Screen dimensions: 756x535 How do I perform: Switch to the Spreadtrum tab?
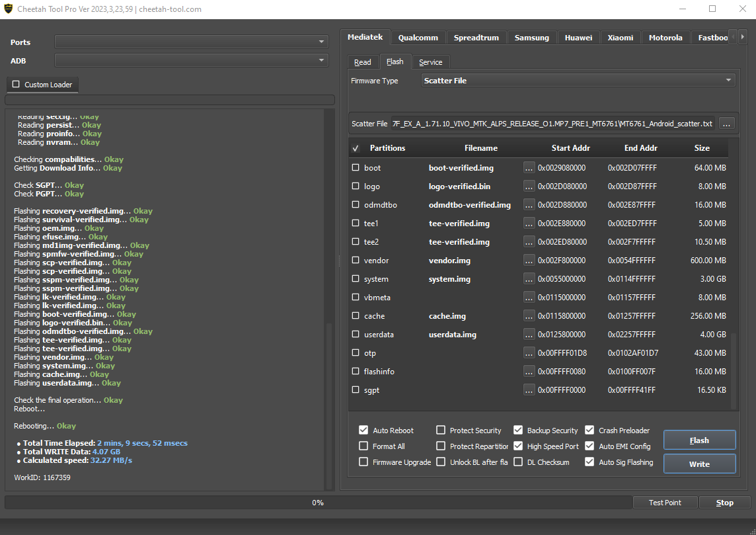(476, 38)
